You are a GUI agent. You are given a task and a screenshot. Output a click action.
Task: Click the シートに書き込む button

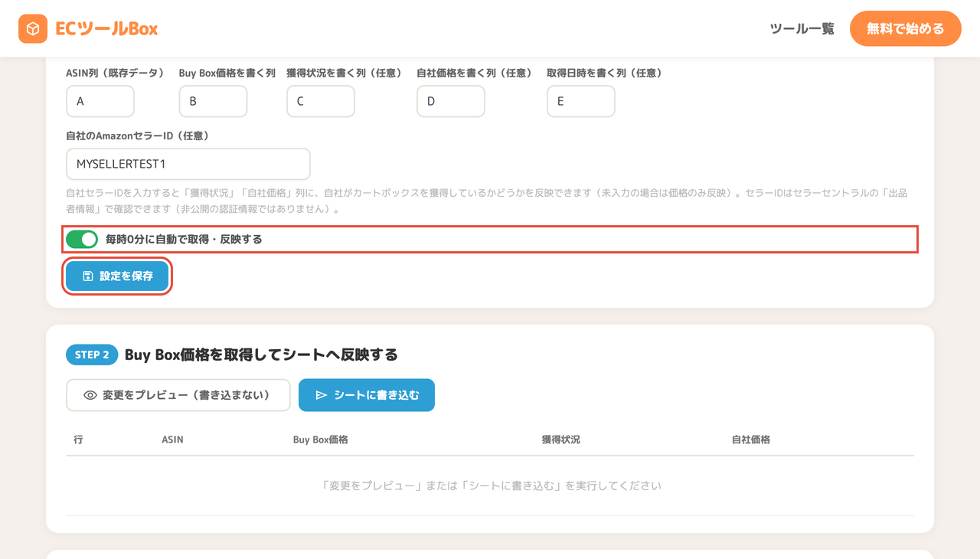click(x=367, y=395)
